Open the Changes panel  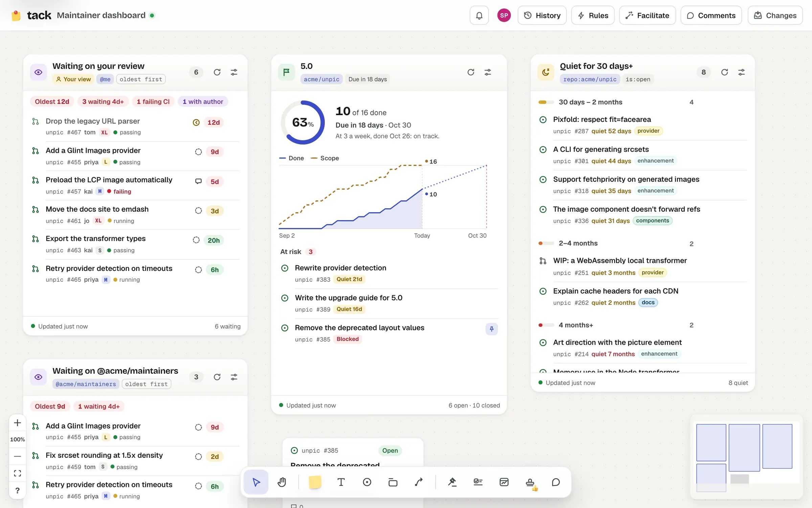(x=775, y=15)
